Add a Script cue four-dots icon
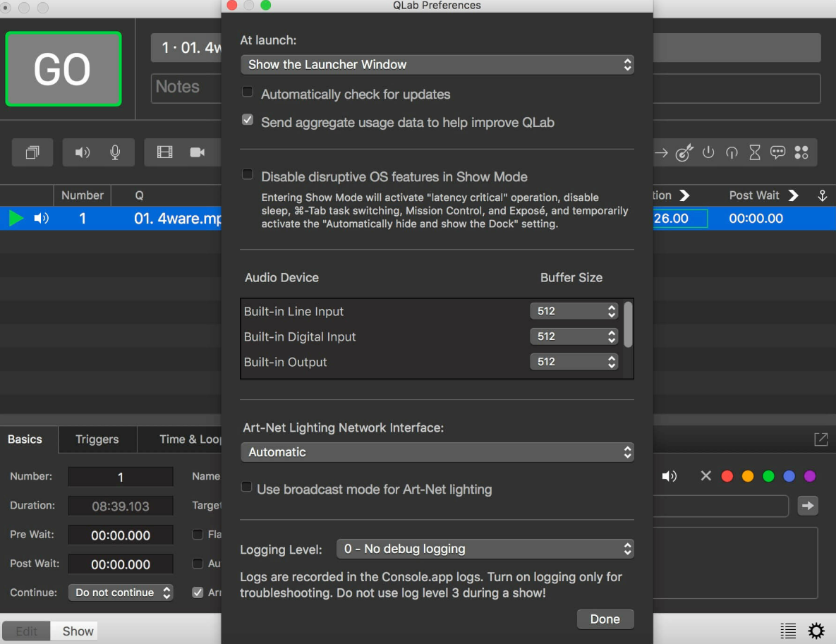The width and height of the screenshot is (836, 644). pos(801,152)
